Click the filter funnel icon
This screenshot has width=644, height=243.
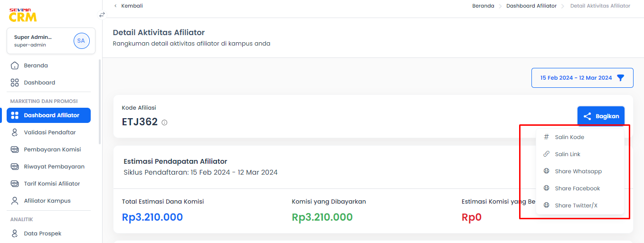620,78
